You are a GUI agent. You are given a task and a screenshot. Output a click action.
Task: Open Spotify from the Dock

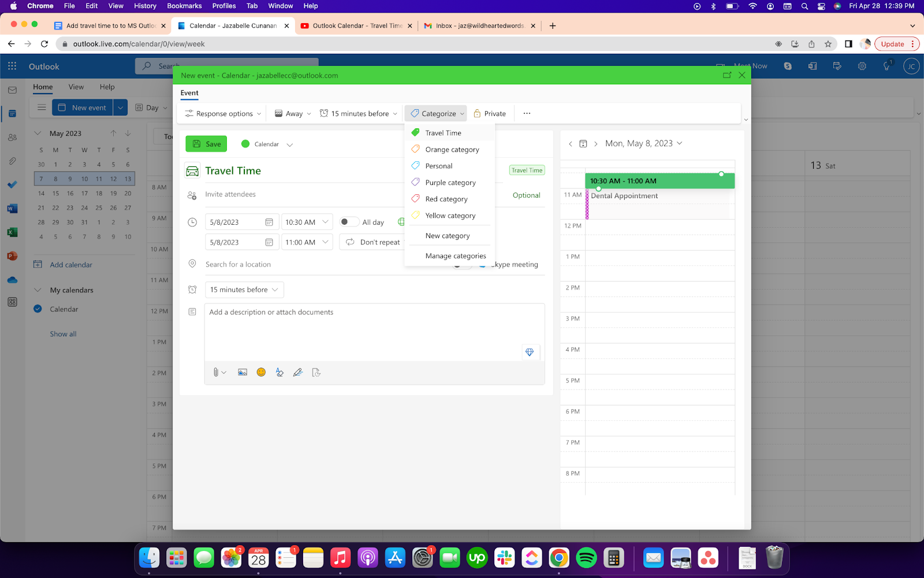586,558
